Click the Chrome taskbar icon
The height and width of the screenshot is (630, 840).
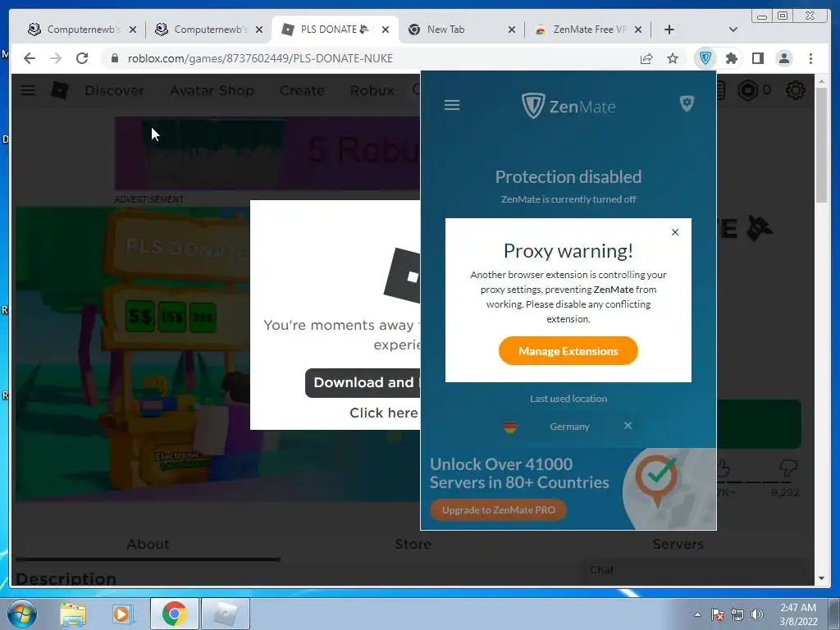point(174,614)
